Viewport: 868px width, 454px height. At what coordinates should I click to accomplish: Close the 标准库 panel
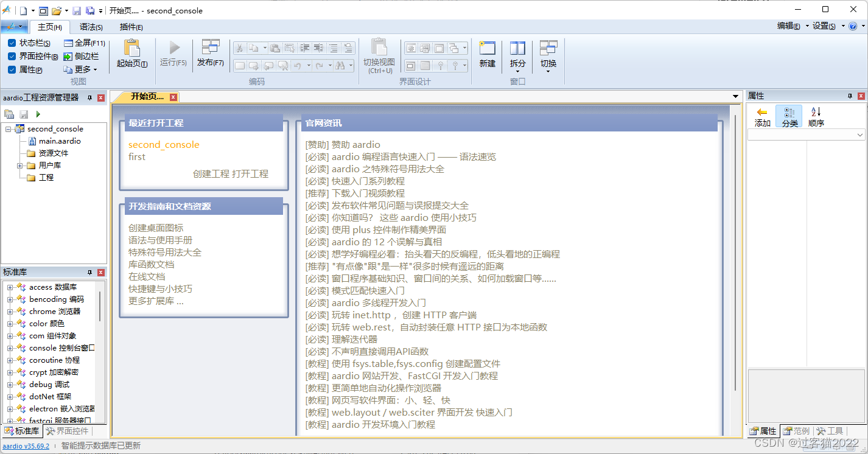pyautogui.click(x=101, y=273)
